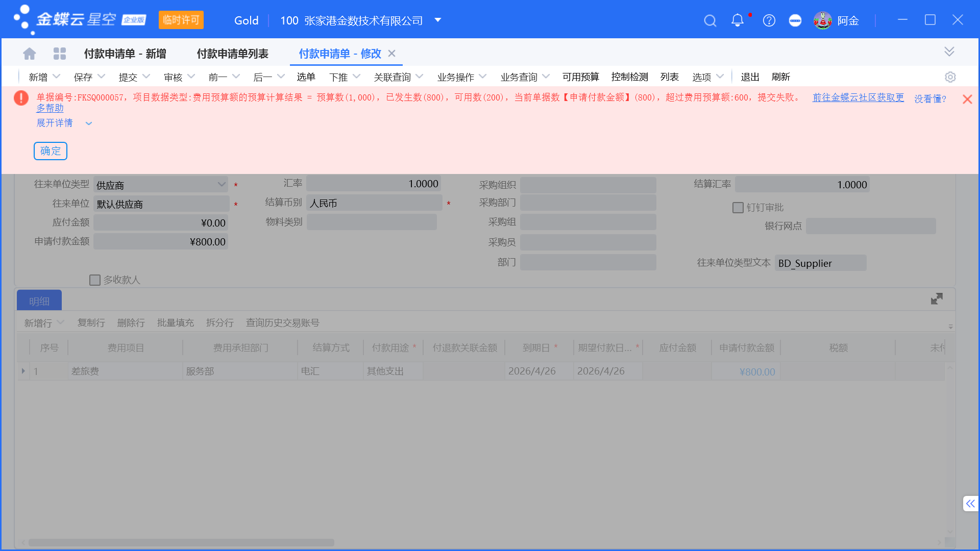Screen dimensions: 980x551
Task: Click 可用预算 in toolbar
Action: tap(580, 77)
